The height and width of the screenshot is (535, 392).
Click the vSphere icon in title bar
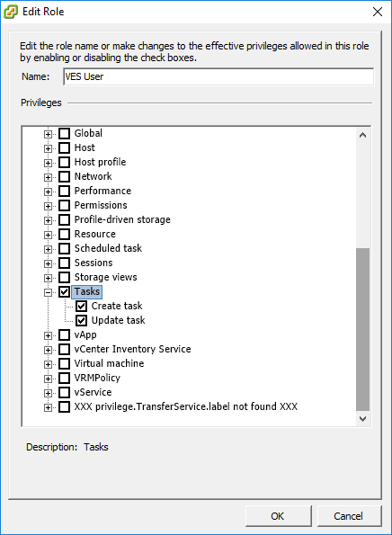[x=10, y=12]
